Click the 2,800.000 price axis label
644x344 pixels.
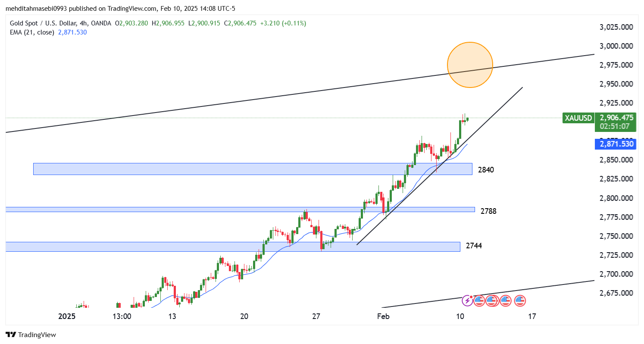coord(616,198)
